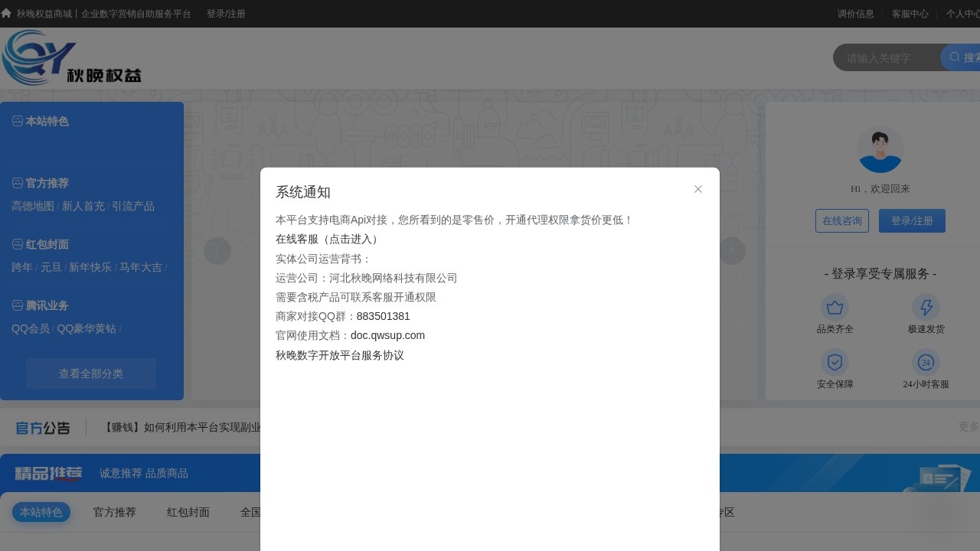Click the 极速发货 lightning icon
The width and height of the screenshot is (980, 551).
[926, 308]
